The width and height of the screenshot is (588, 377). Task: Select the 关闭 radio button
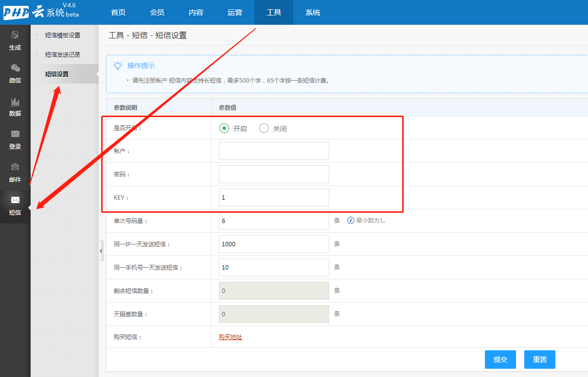[x=264, y=128]
